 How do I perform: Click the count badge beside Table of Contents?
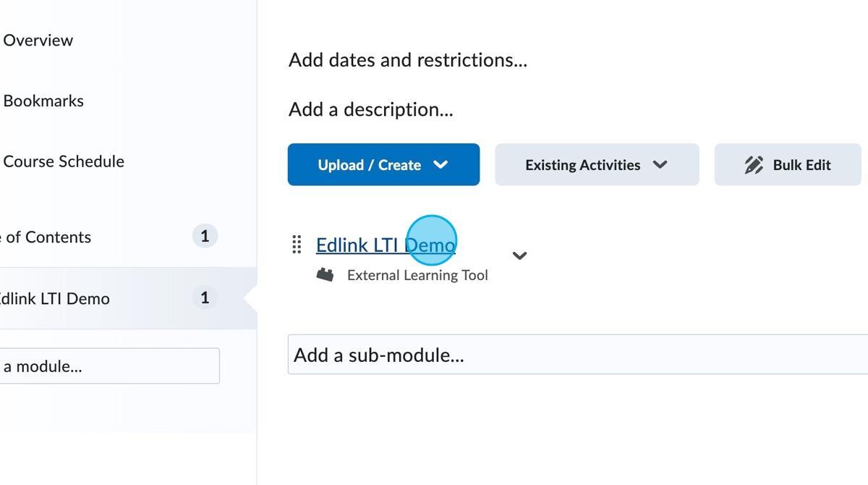click(204, 235)
